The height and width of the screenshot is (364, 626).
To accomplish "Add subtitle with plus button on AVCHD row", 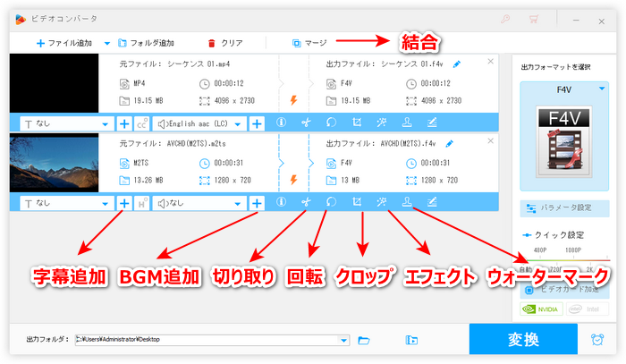I will (124, 203).
